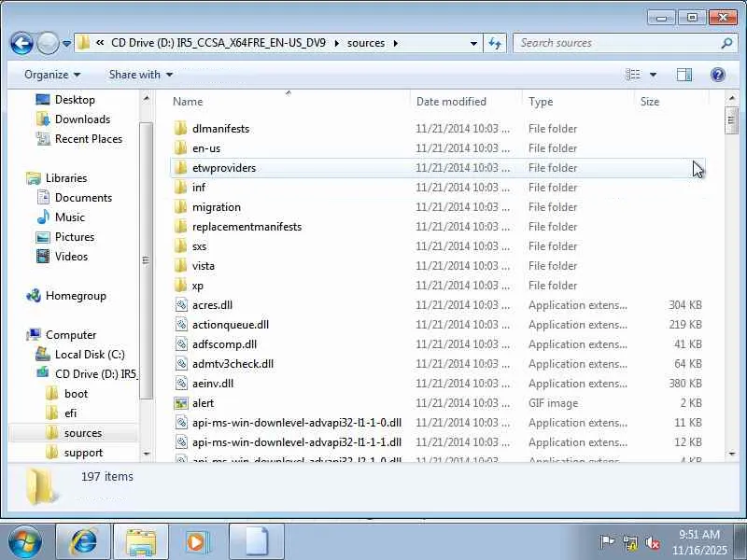Open Help with the question mark icon

718,75
